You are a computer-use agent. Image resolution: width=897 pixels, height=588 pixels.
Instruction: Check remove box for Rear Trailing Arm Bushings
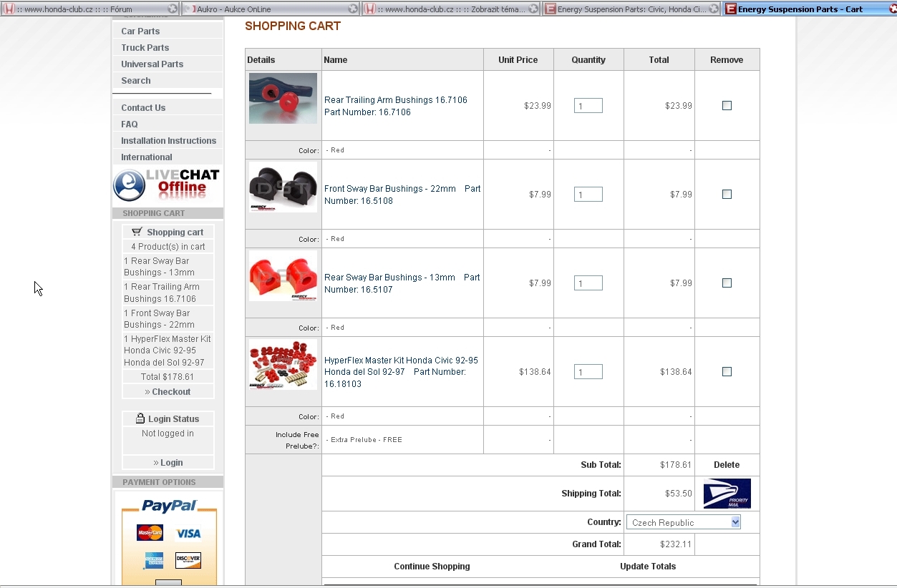727,106
